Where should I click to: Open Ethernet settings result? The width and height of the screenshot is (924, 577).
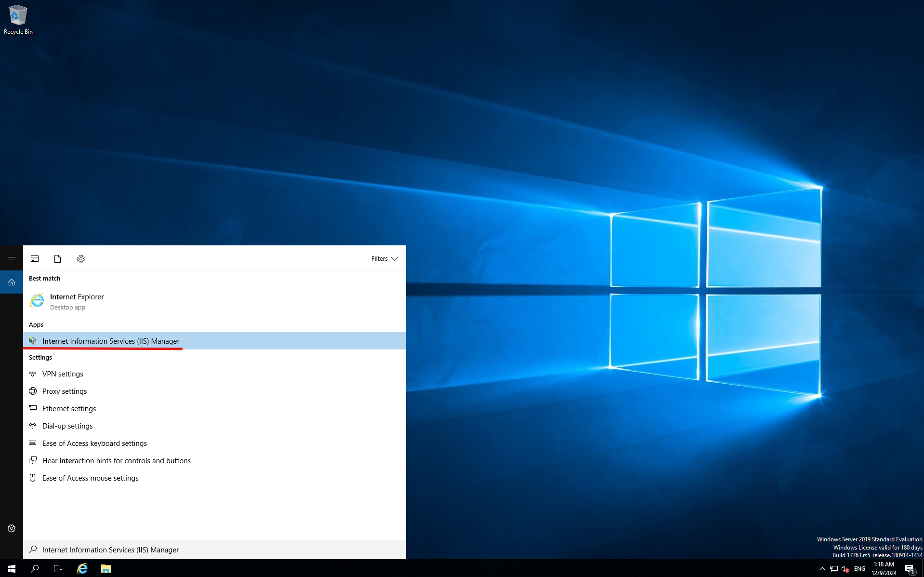pos(214,409)
